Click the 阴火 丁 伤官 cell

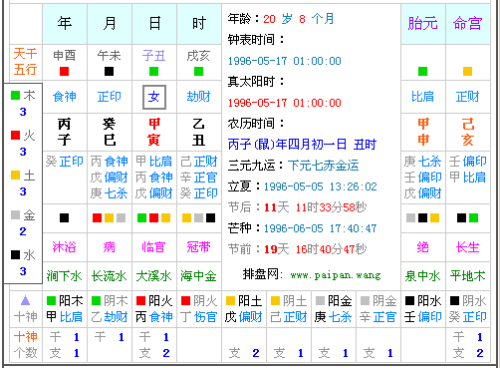pos(199,309)
